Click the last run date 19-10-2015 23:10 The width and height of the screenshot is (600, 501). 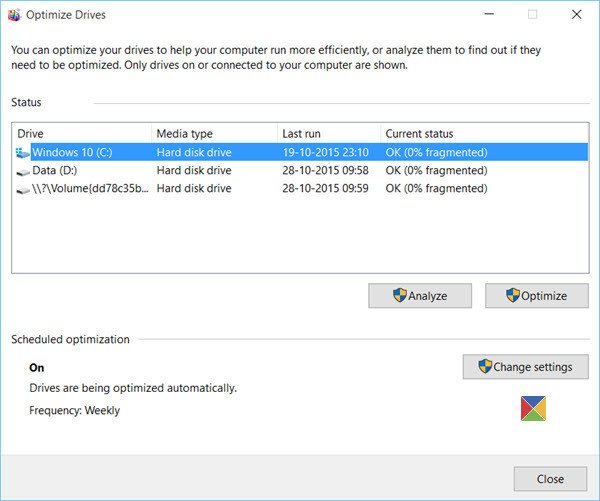coord(326,152)
